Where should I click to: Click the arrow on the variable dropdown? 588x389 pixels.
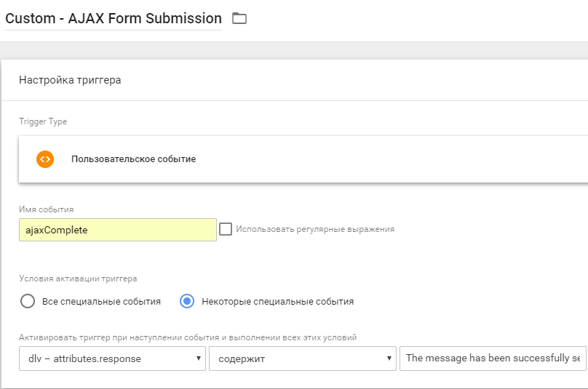click(x=199, y=358)
